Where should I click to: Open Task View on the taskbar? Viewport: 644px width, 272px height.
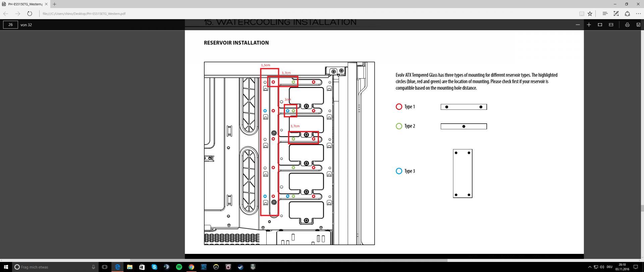click(x=105, y=267)
